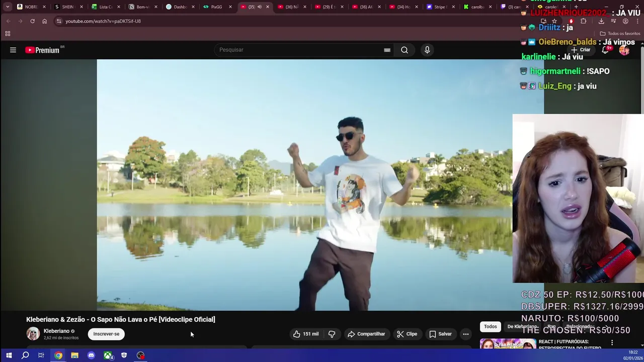Close the PixGG tab
Viewport: 644px width, 362px height.
point(230,7)
